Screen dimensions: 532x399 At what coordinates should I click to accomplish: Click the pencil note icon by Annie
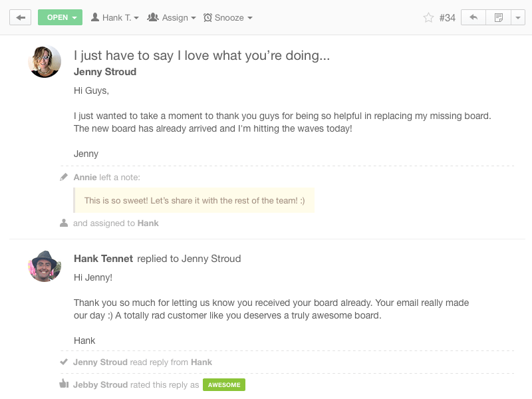click(64, 177)
